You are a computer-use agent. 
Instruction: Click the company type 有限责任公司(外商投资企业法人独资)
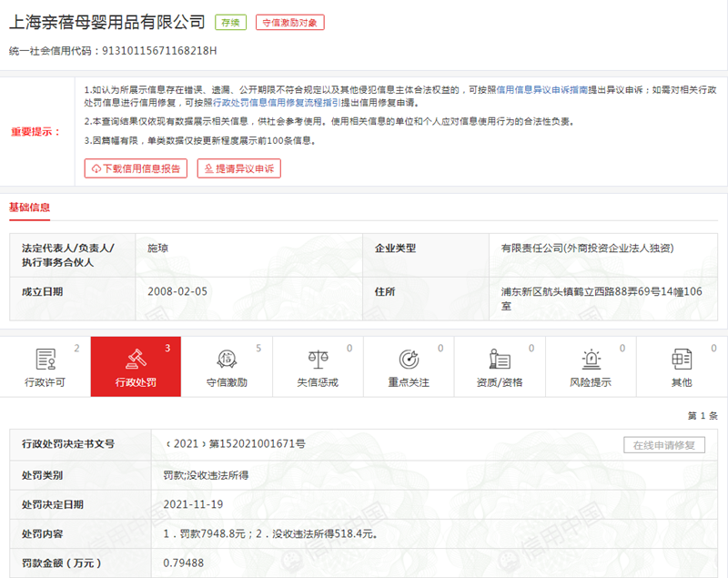point(587,248)
